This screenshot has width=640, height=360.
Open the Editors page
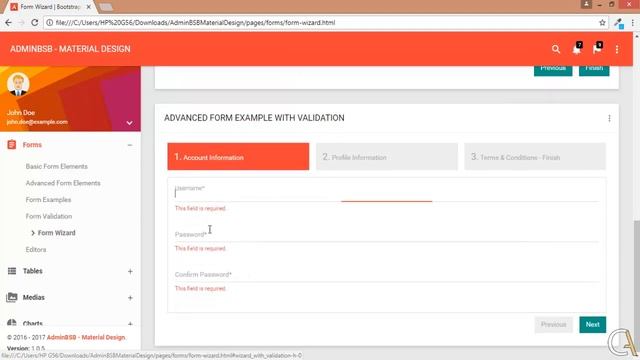(36, 249)
